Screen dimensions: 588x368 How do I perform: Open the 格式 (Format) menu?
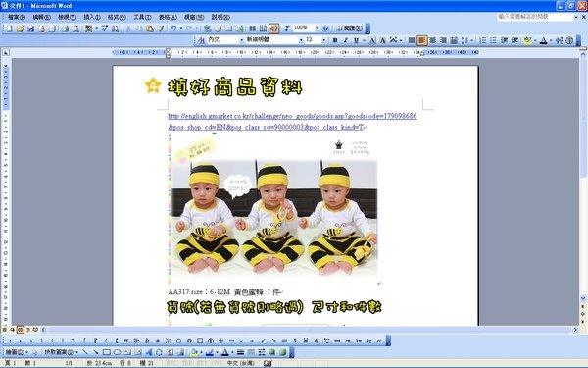coord(117,17)
